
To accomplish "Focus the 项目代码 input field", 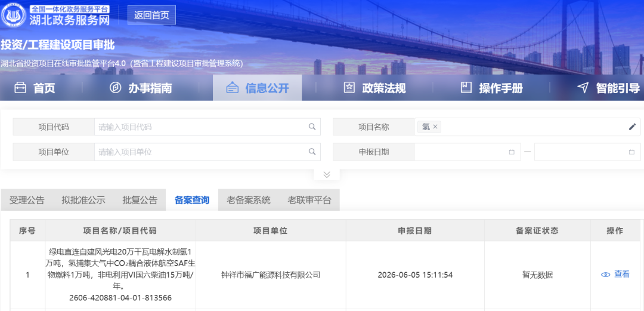I will pos(208,127).
